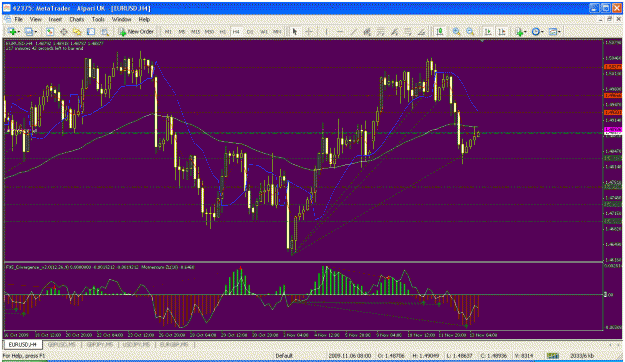Click the add Indicators icon

518,31
